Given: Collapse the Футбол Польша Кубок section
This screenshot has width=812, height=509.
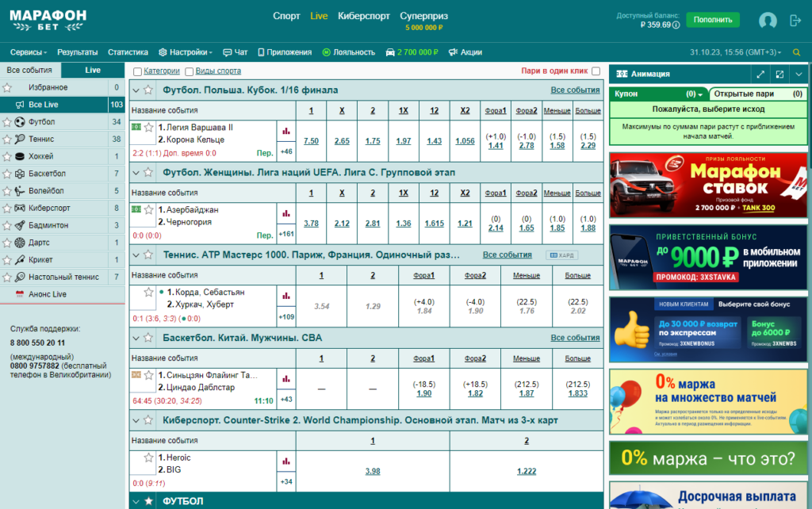Looking at the screenshot, I should click(x=136, y=90).
